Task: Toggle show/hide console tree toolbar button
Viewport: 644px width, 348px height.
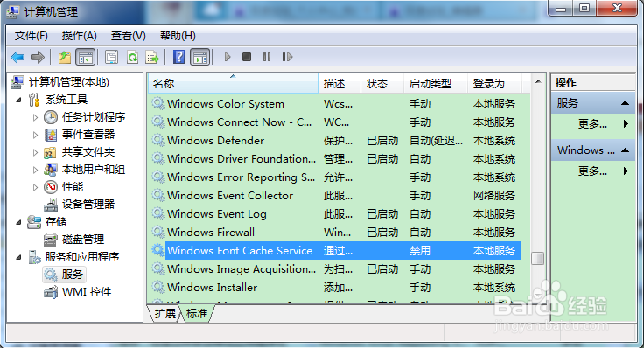Action: pyautogui.click(x=86, y=57)
